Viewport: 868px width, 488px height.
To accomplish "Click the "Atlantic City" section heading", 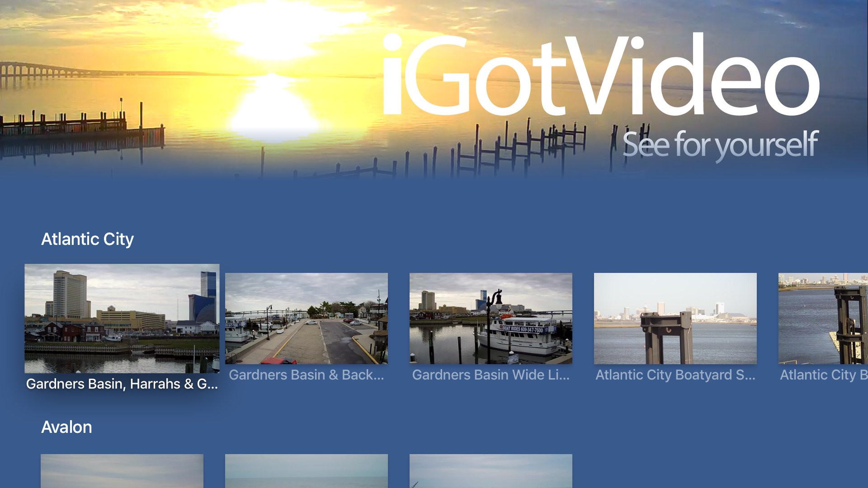I will [x=88, y=239].
